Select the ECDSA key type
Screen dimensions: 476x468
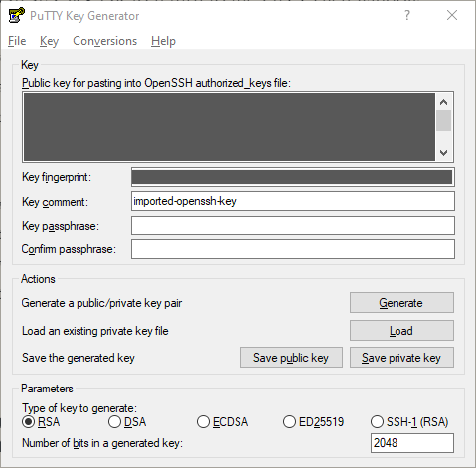coord(203,422)
